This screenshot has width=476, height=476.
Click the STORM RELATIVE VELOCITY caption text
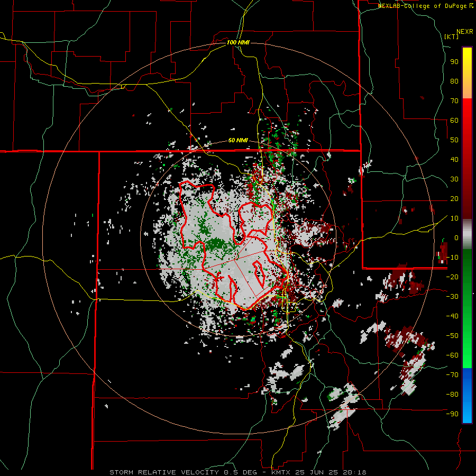[164, 472]
